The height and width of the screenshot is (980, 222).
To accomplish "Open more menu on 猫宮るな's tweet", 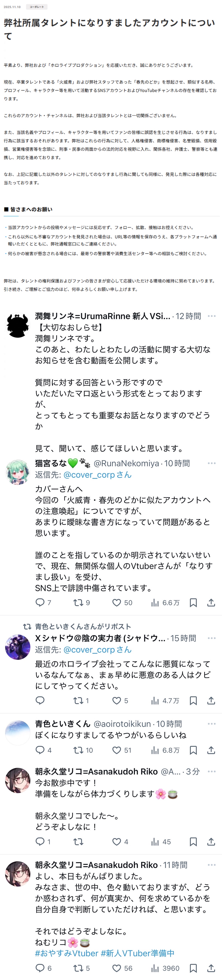I will [x=211, y=463].
